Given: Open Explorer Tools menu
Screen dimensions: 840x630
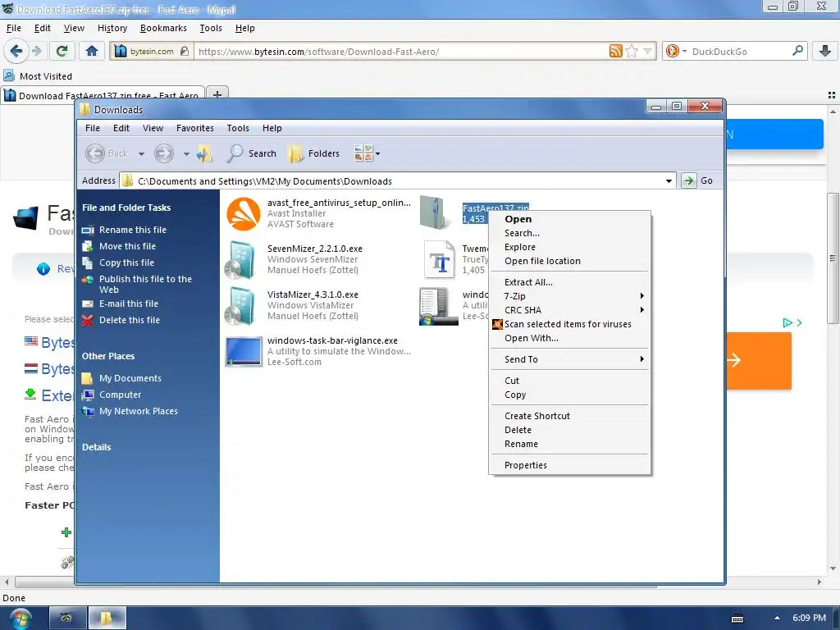Looking at the screenshot, I should [238, 128].
